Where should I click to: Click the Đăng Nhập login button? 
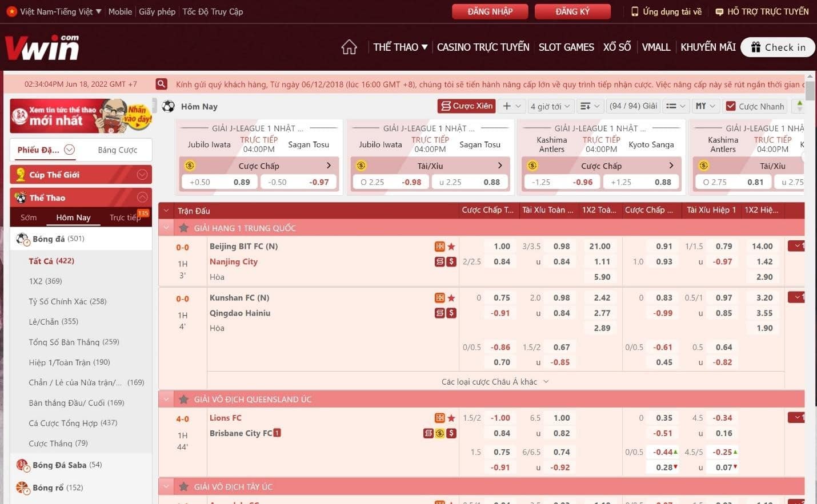pyautogui.click(x=490, y=11)
